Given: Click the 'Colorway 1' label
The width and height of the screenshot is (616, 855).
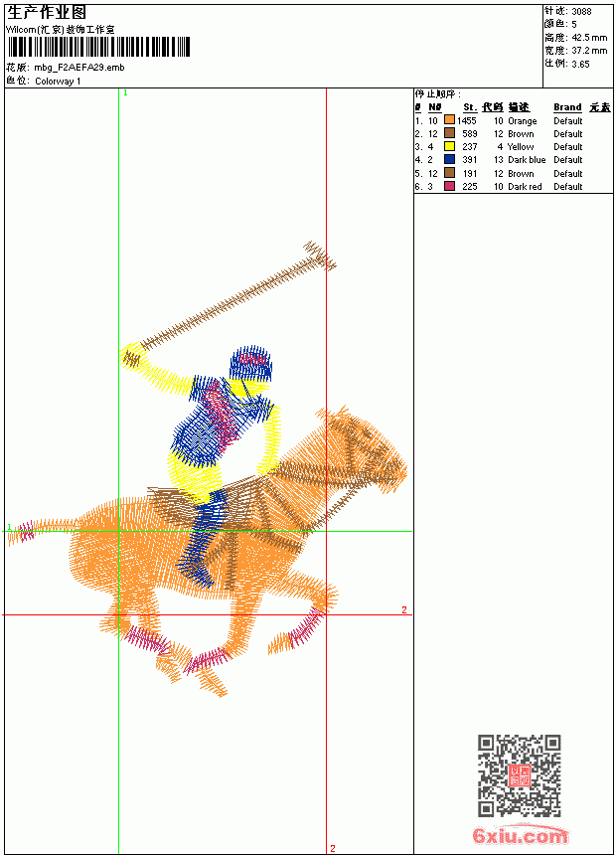Looking at the screenshot, I should point(58,82).
